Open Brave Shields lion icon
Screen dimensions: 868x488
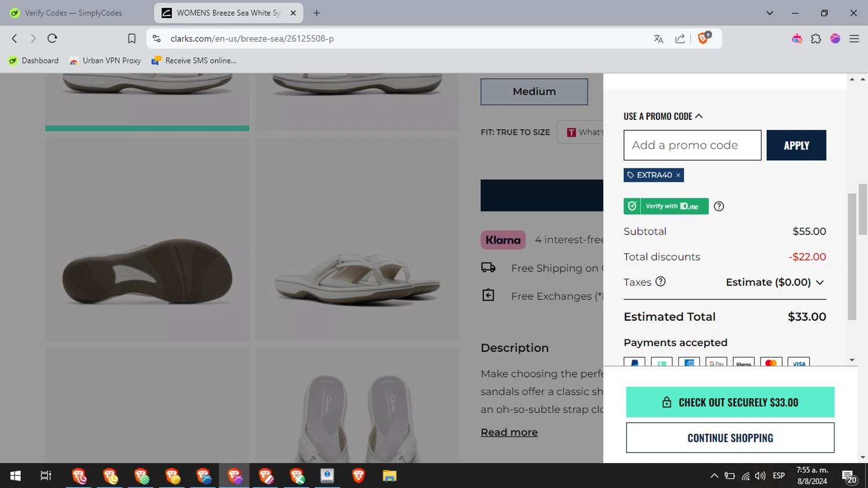click(704, 38)
